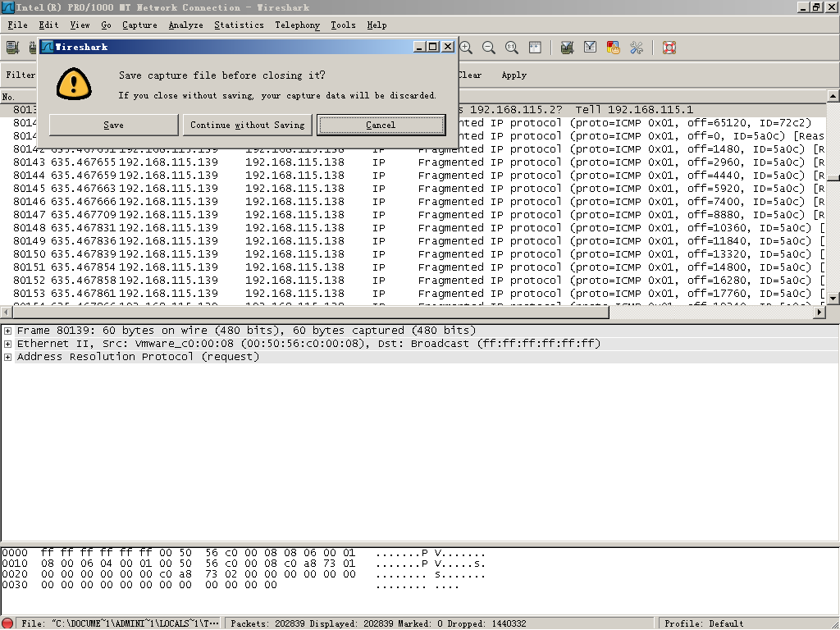Image resolution: width=840 pixels, height=630 pixels.
Task: Select packet row 80143
Action: click(413, 162)
